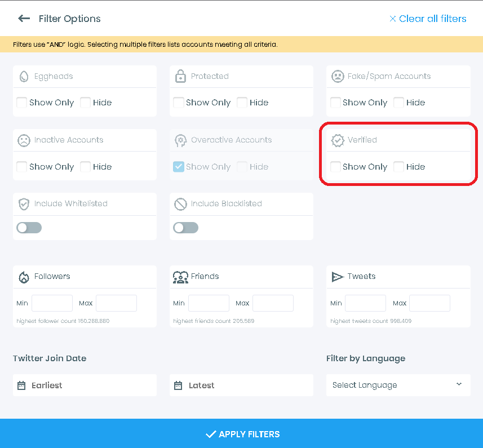Viewport: 483px width, 448px height.
Task: Open the Earliest join date picker
Action: coord(85,385)
